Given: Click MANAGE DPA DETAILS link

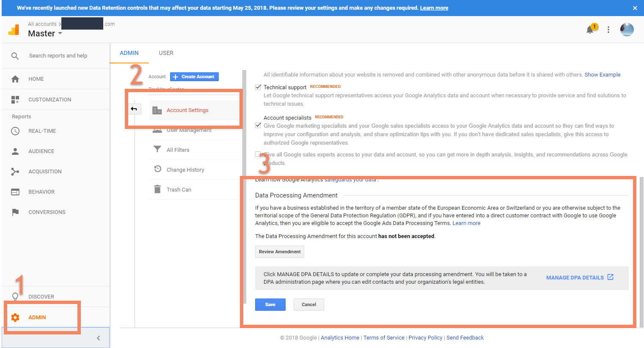Looking at the screenshot, I should coord(575,278).
